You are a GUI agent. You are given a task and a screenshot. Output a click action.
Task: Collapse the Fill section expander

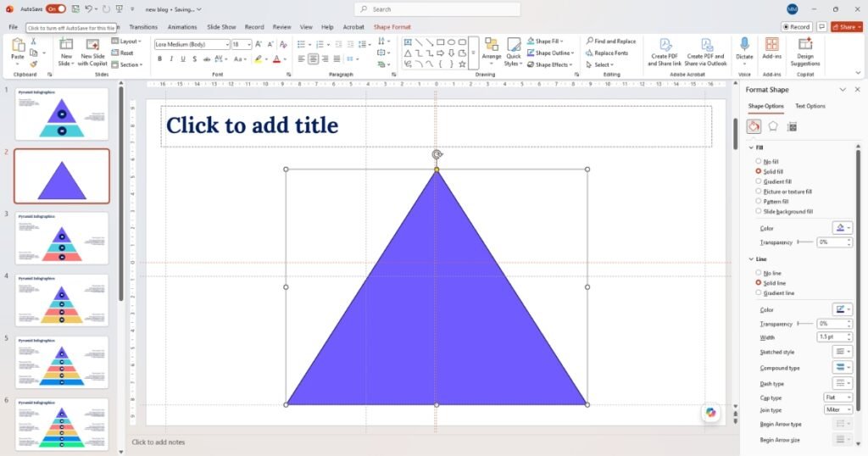(751, 147)
